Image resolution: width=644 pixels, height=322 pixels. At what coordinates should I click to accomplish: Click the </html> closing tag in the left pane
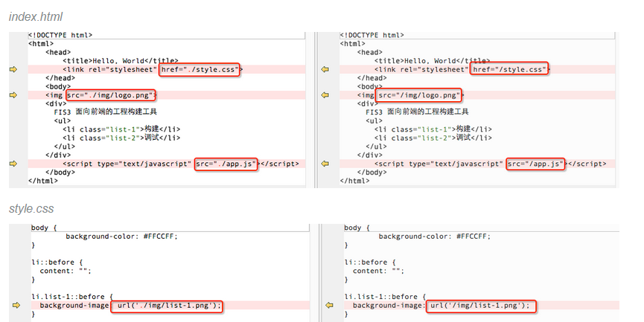[43, 181]
